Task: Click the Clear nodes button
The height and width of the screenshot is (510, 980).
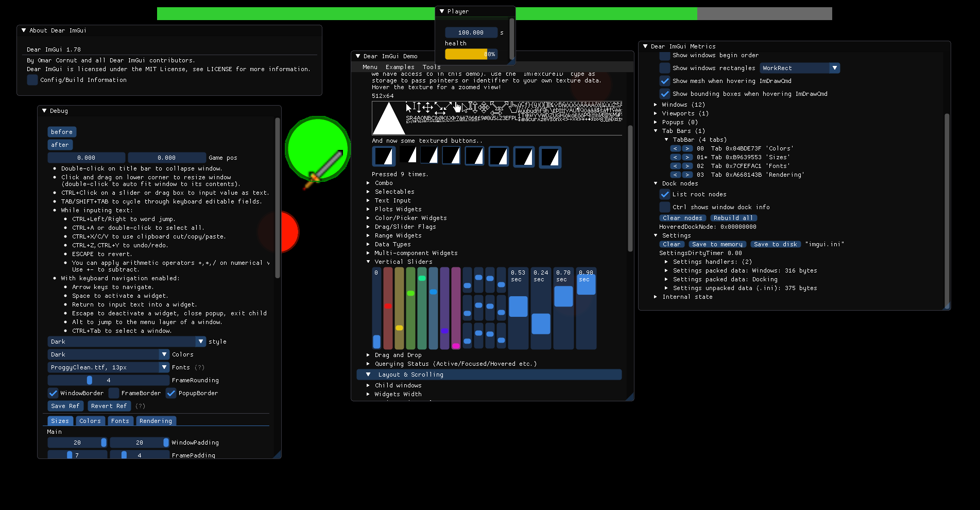Action: coord(682,218)
